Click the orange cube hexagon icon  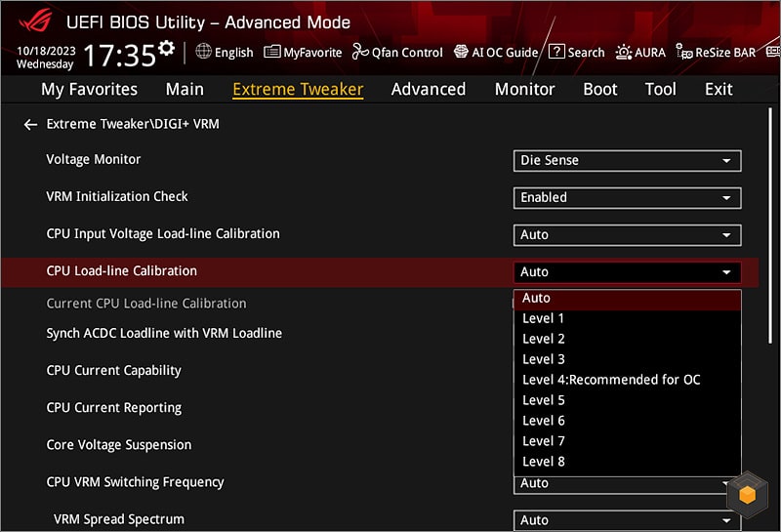coord(748,494)
